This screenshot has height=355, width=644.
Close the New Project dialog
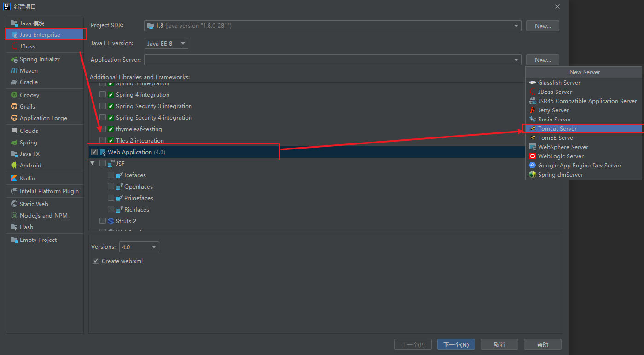[557, 6]
